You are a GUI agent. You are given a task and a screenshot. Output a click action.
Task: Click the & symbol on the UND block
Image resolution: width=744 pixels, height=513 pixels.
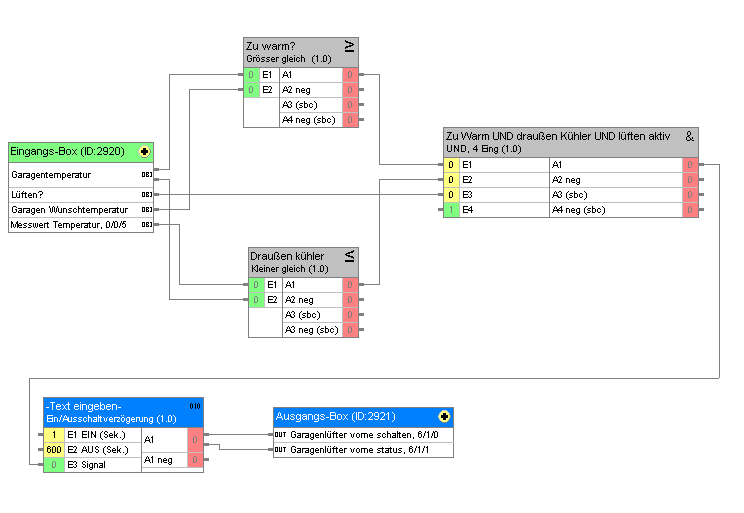(x=689, y=136)
